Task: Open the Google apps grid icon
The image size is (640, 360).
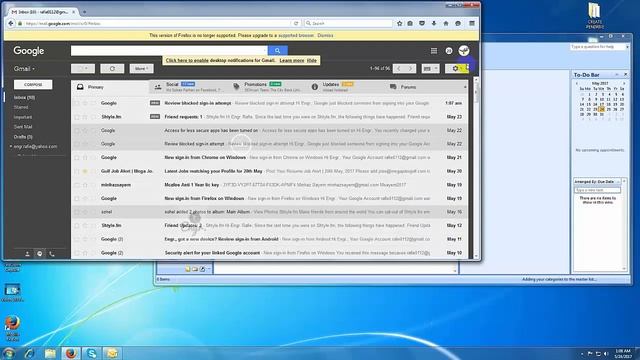Action: 434,51
